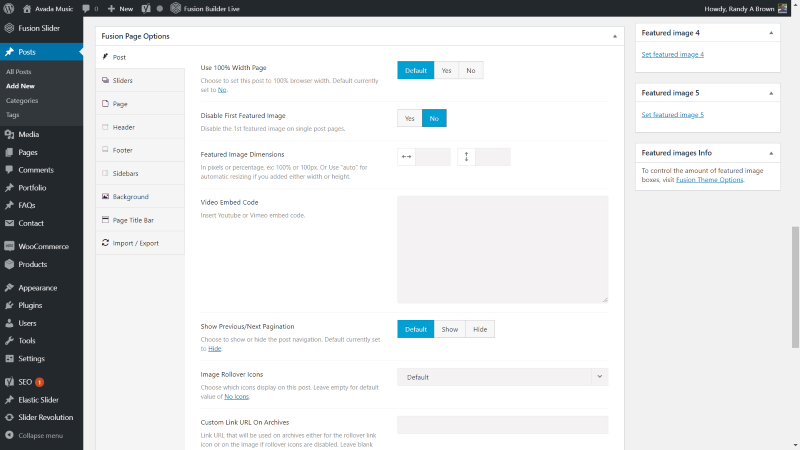The width and height of the screenshot is (800, 450).
Task: Click the Contact envelope icon
Action: pos(9,223)
